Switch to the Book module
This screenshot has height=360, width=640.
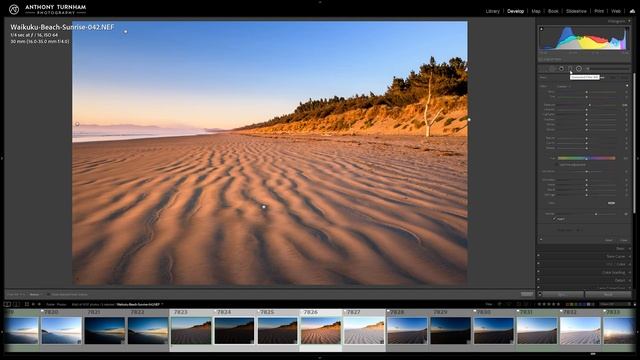553,11
